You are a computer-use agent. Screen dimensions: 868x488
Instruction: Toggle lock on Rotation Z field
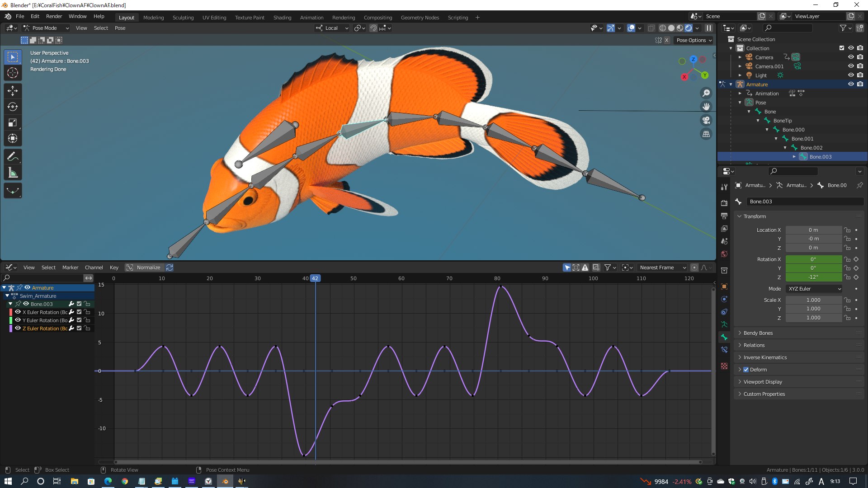(x=847, y=277)
